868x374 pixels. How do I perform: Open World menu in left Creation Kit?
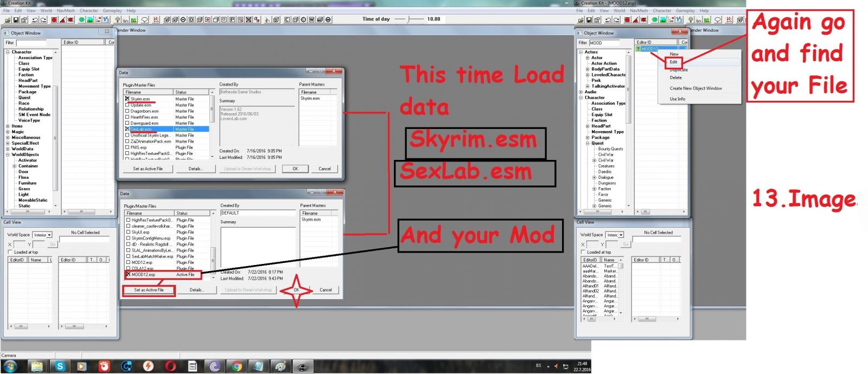tap(46, 10)
